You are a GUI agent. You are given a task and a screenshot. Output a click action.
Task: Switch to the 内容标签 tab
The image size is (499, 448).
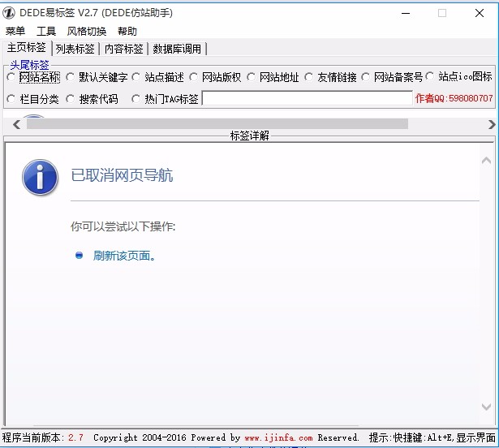pyautogui.click(x=124, y=49)
